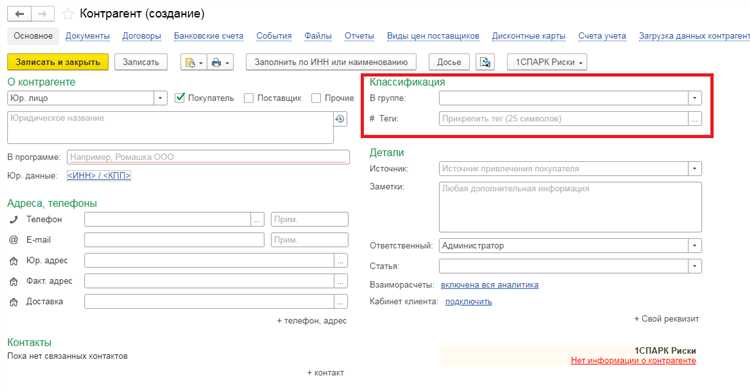Expand the Юр. лицо type dropdown
This screenshot has width=750, height=392.
[x=160, y=98]
